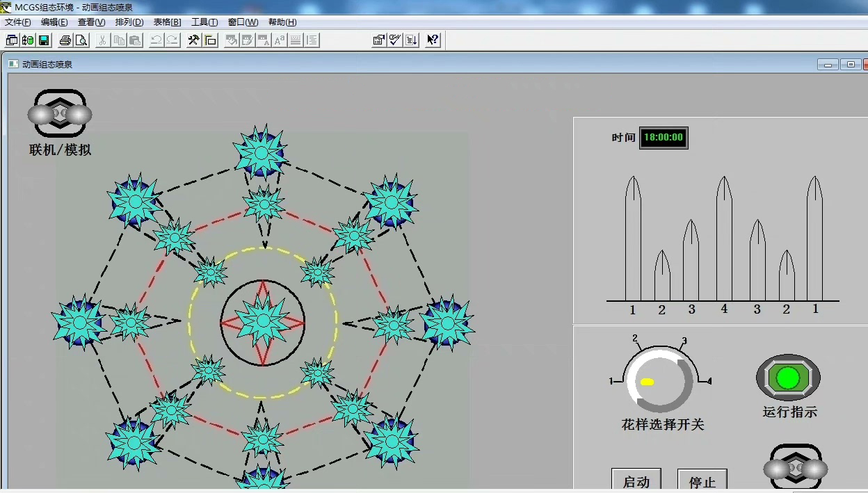Click the printer icon in toolbar
Image resolution: width=868 pixels, height=493 pixels.
pyautogui.click(x=65, y=40)
